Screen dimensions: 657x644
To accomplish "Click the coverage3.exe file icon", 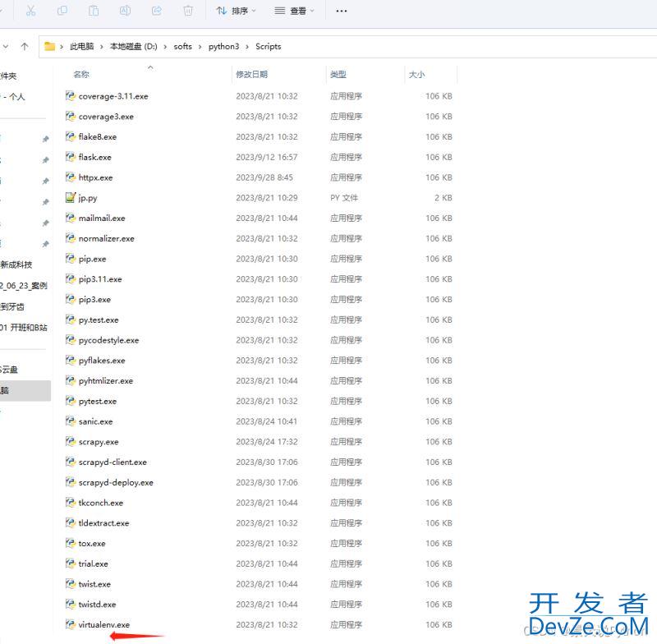I will coord(71,116).
